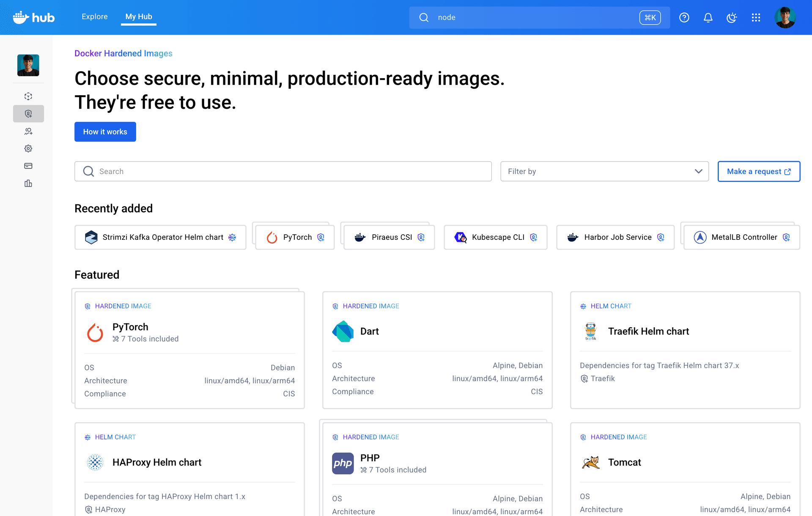Viewport: 812px width, 516px height.
Task: Click the HELM CHART label on HAProxy card
Action: (x=115, y=437)
